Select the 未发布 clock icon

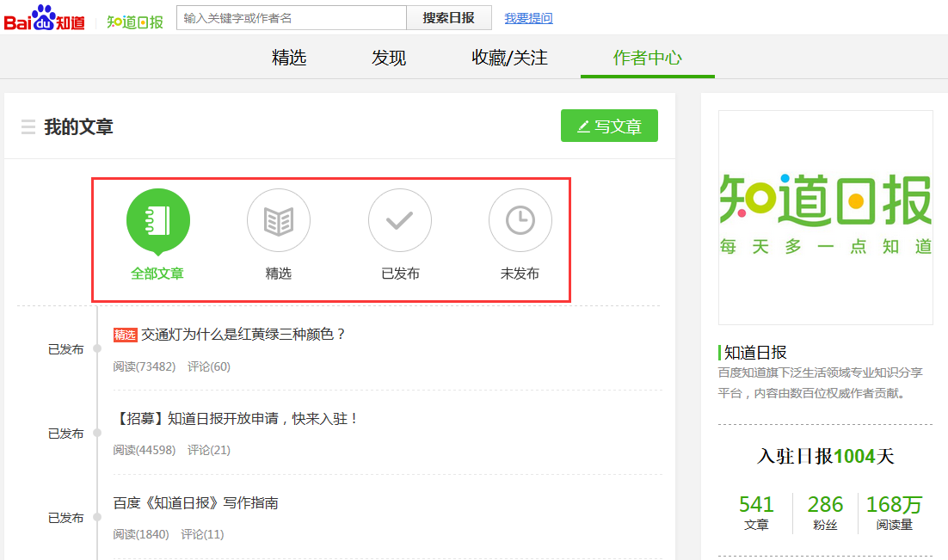(x=520, y=220)
